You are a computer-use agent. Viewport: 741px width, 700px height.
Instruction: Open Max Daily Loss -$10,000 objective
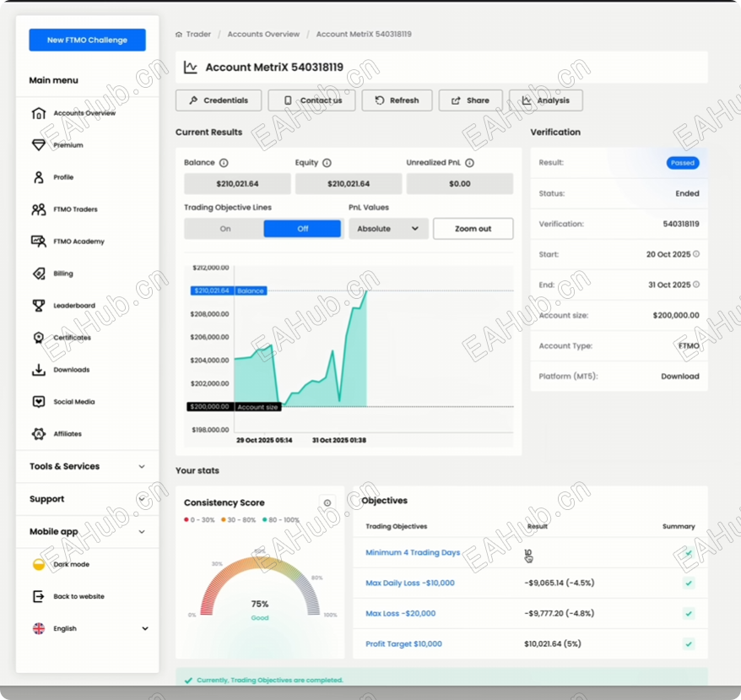pyautogui.click(x=410, y=583)
